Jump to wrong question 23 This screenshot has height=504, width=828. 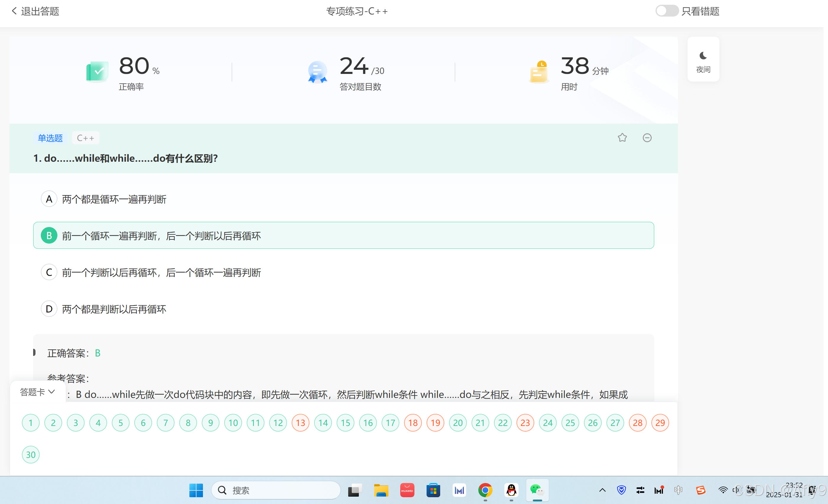[525, 423]
